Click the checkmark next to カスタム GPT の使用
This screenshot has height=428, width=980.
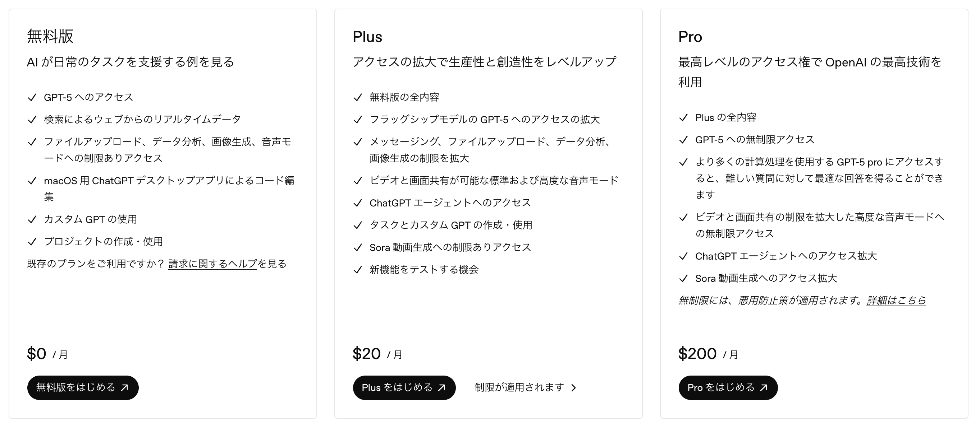32,220
